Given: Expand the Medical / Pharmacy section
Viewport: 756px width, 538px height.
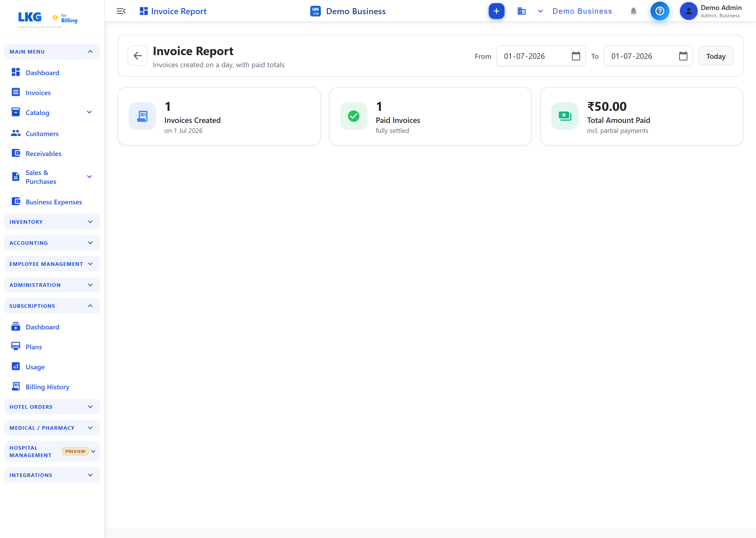Looking at the screenshot, I should tap(52, 428).
